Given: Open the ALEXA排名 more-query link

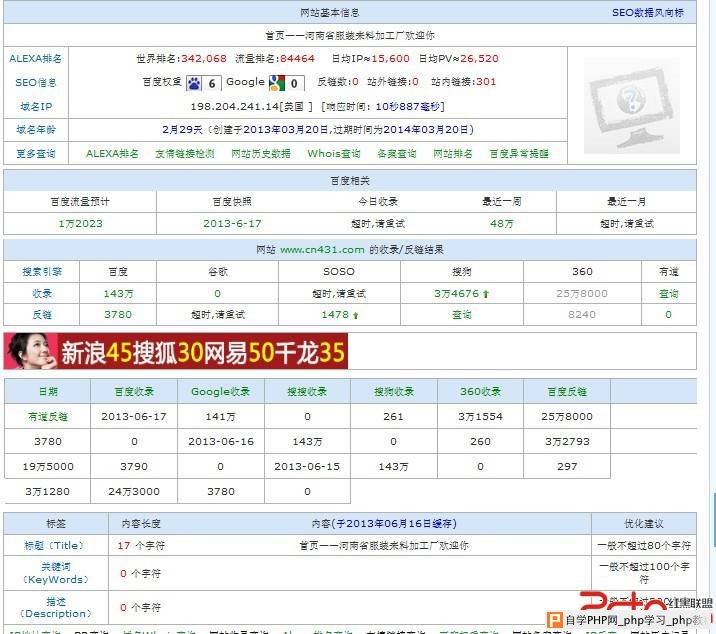Looking at the screenshot, I should pyautogui.click(x=112, y=153).
